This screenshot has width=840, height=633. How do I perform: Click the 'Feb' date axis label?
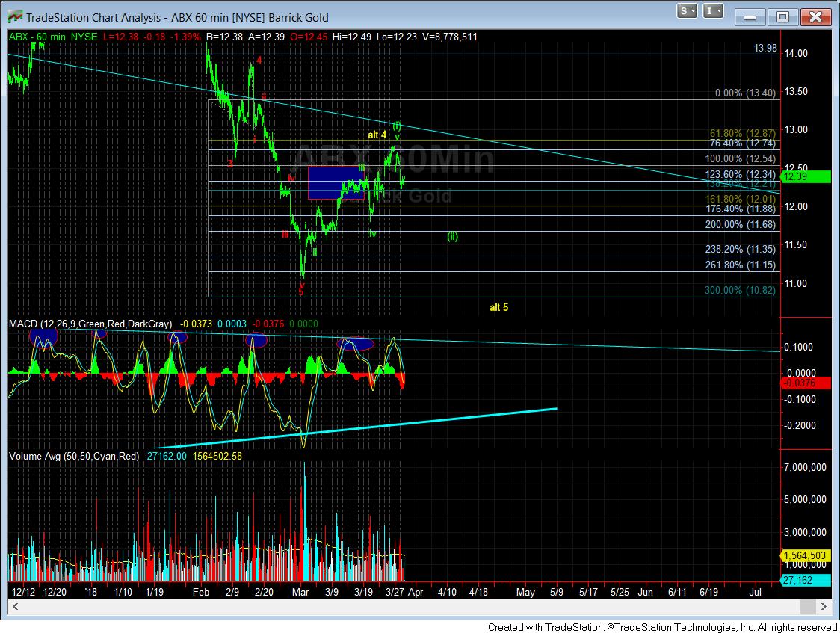click(x=201, y=593)
